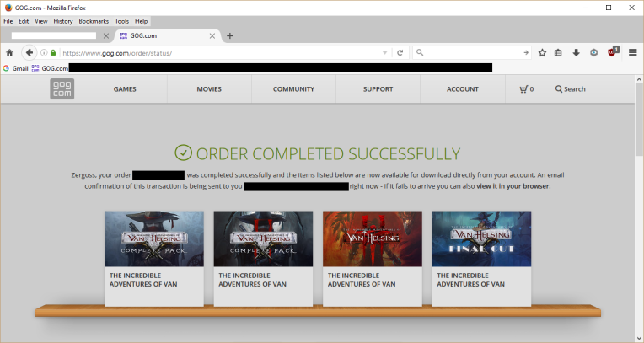Close the GOG.com tab
This screenshot has height=343, width=644.
212,35
